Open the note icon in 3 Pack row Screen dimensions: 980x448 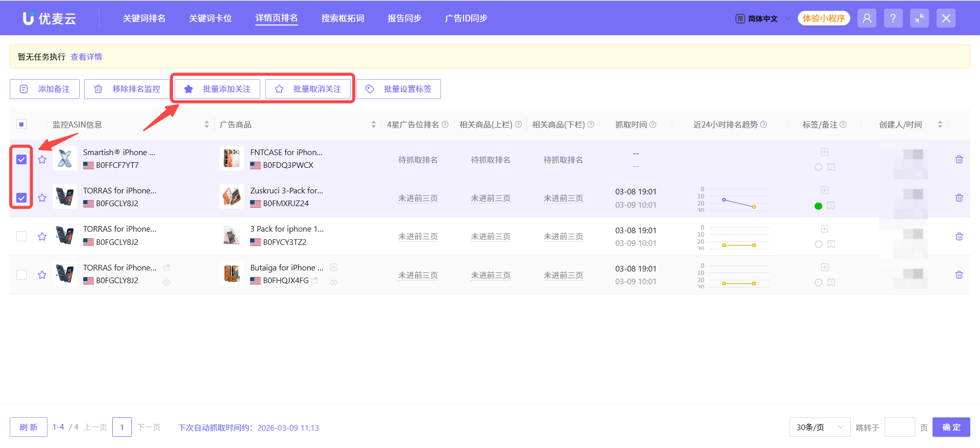click(831, 244)
